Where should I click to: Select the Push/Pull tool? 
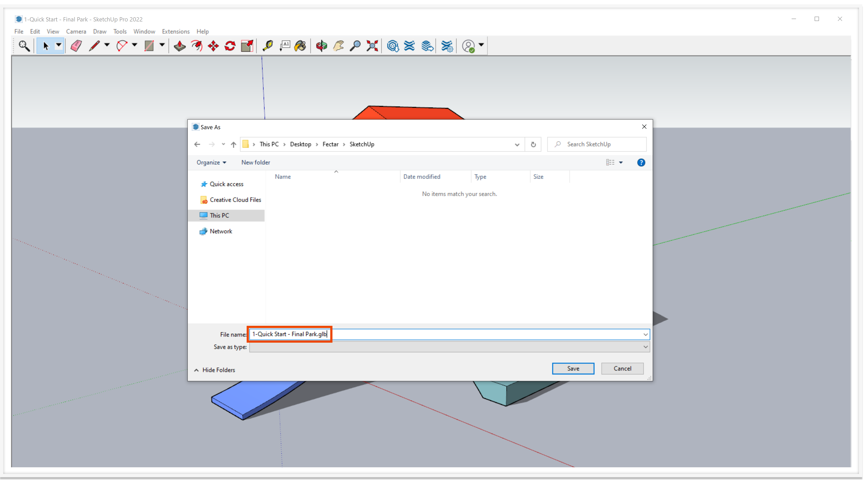coord(179,46)
